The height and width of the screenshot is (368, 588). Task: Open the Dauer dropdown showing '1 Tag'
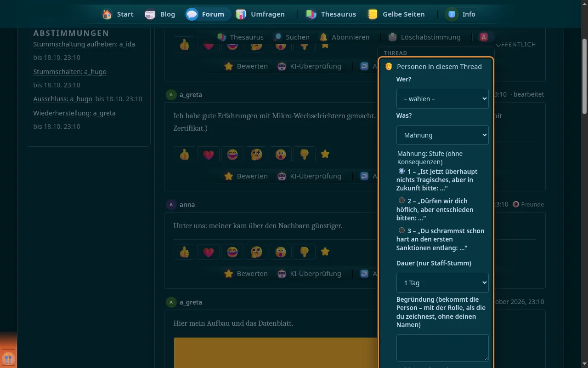[x=442, y=283]
